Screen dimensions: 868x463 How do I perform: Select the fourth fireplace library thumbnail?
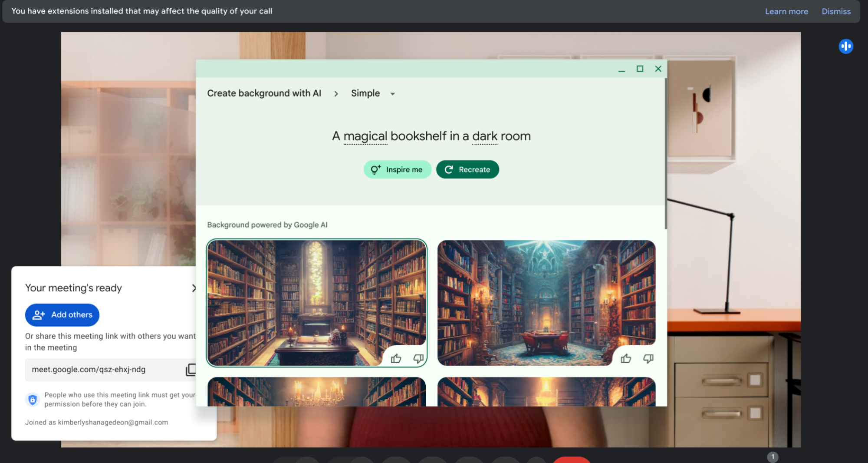point(546,392)
